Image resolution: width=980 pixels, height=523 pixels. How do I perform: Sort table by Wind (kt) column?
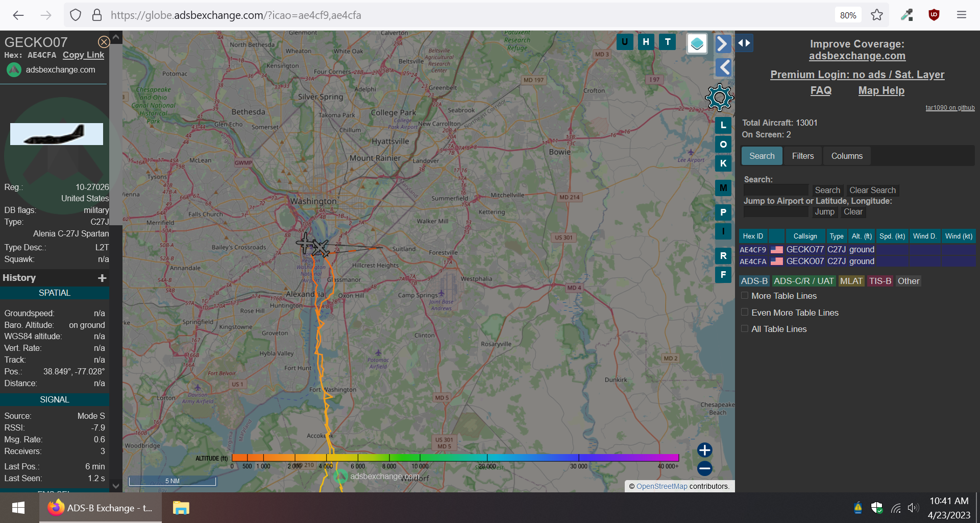[959, 236]
